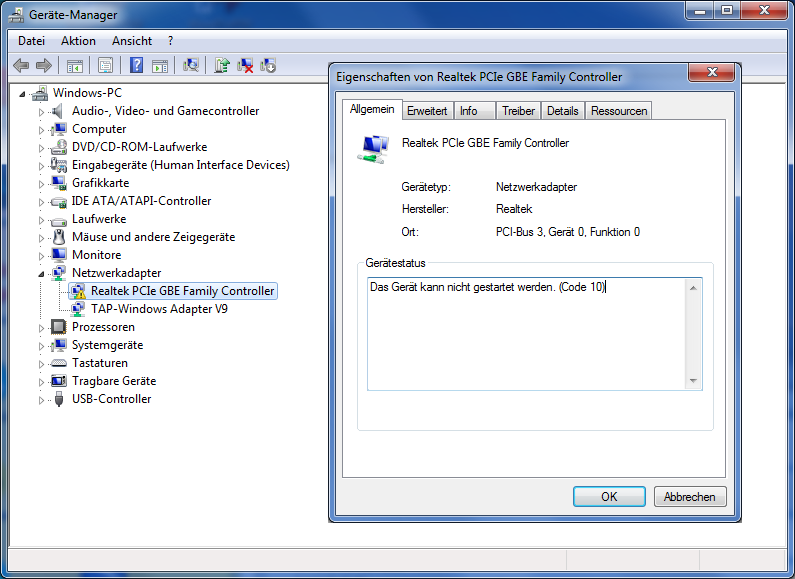Image resolution: width=795 pixels, height=579 pixels.
Task: Click the Netzwerkadapter category icon
Action: (59, 273)
